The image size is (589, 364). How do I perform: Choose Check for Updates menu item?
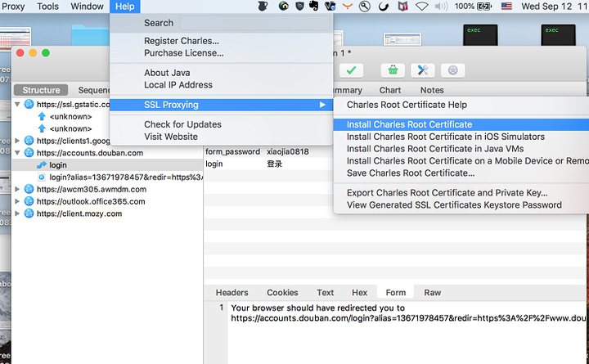click(221, 124)
